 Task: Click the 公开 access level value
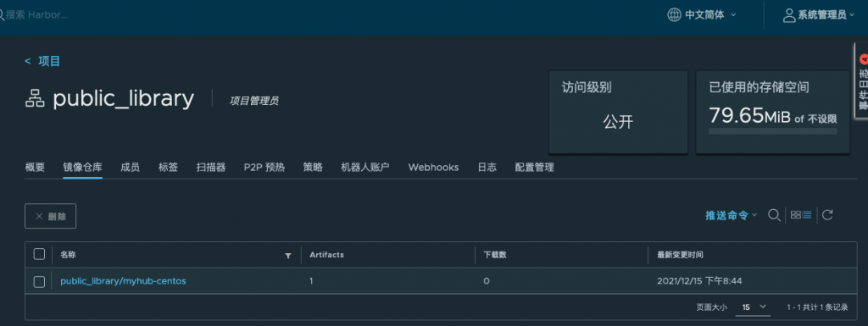618,122
